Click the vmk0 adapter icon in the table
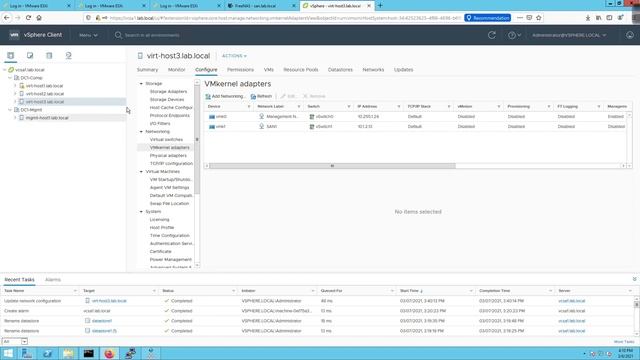Viewport: 640px width, 360px height. pyautogui.click(x=212, y=117)
